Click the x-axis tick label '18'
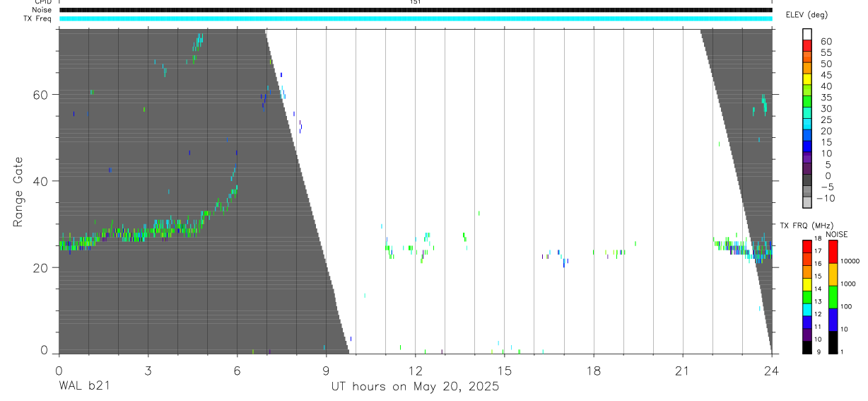The height and width of the screenshot is (401, 868). point(594,371)
